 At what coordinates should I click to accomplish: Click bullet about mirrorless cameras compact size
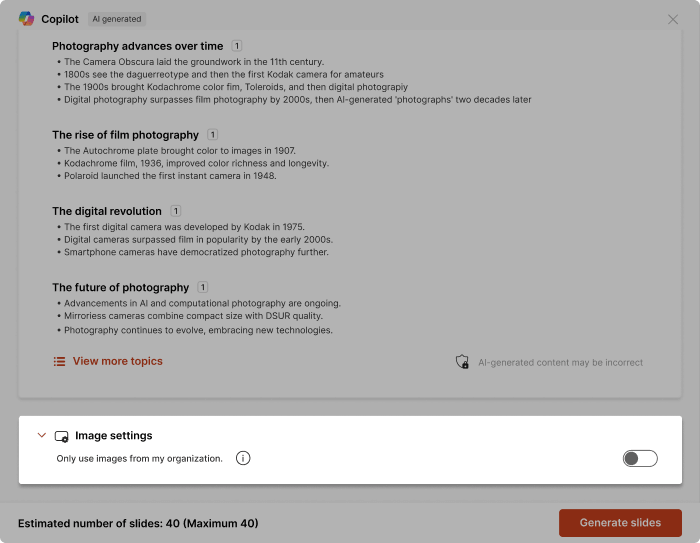tap(193, 316)
